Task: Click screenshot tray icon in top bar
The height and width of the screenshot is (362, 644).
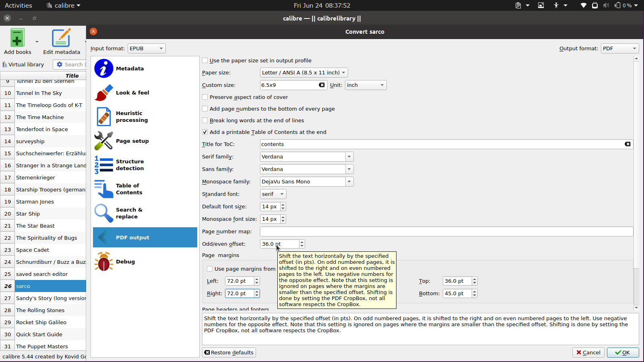Action: pyautogui.click(x=541, y=5)
